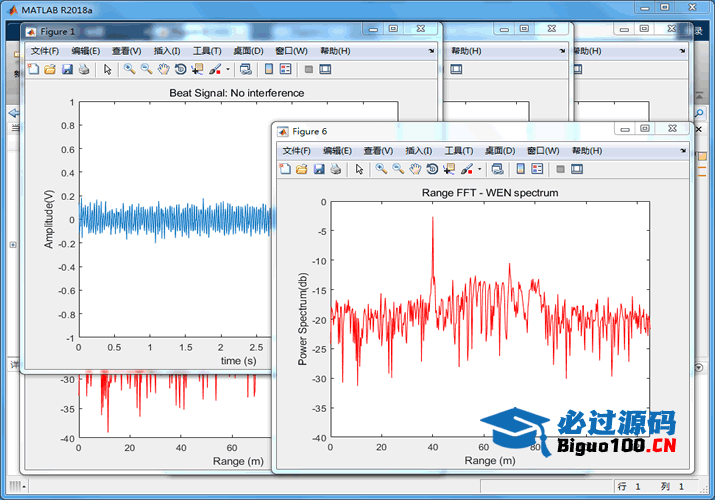Viewport: 715px width, 500px height.
Task: Select the Edit Plot arrow tool in Figure 6
Action: (x=360, y=169)
